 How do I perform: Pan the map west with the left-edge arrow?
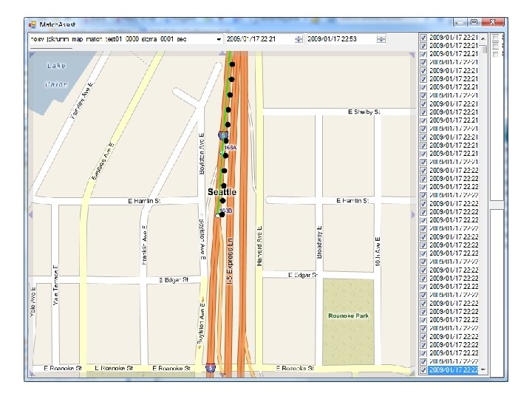point(31,214)
